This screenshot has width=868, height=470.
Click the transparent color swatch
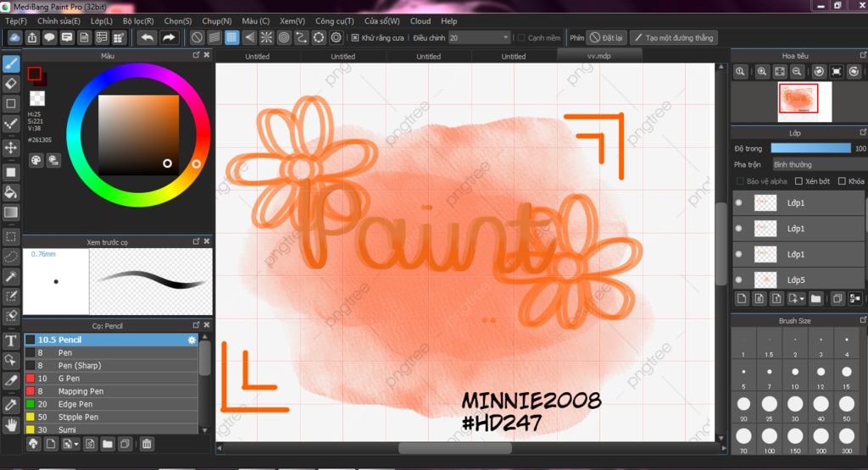[x=37, y=98]
